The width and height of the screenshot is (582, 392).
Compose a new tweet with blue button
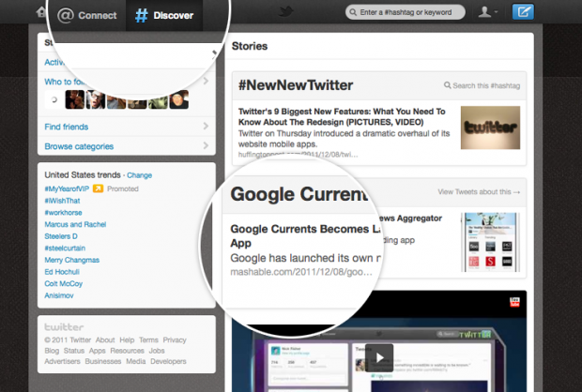point(523,12)
